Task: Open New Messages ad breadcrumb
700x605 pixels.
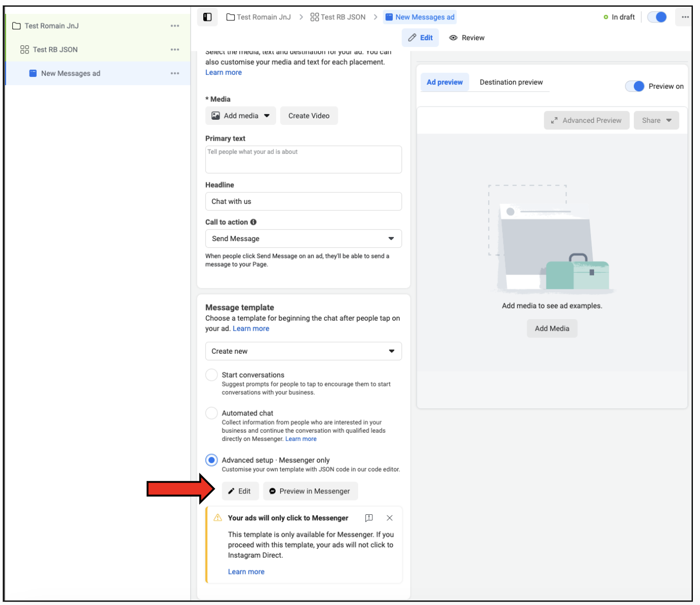Action: 420,17
